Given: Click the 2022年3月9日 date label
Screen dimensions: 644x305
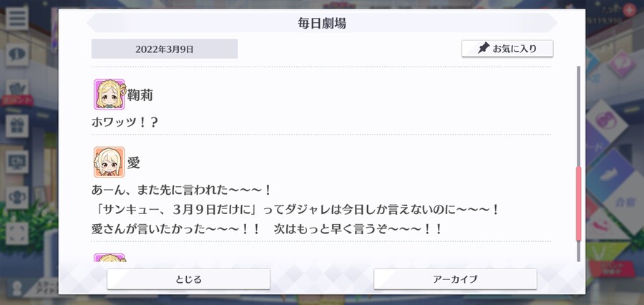Looking at the screenshot, I should (x=165, y=49).
